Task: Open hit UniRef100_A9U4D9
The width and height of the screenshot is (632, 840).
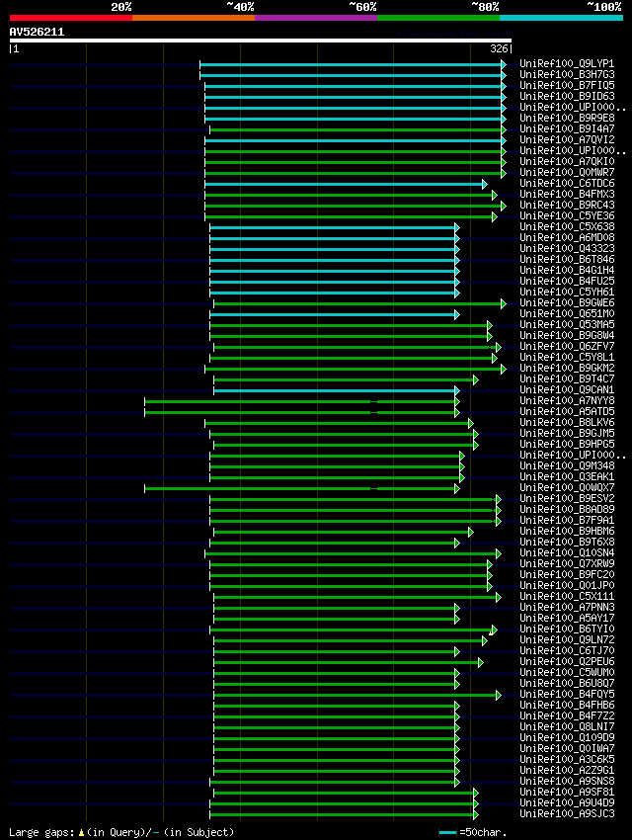Action: coord(567,802)
